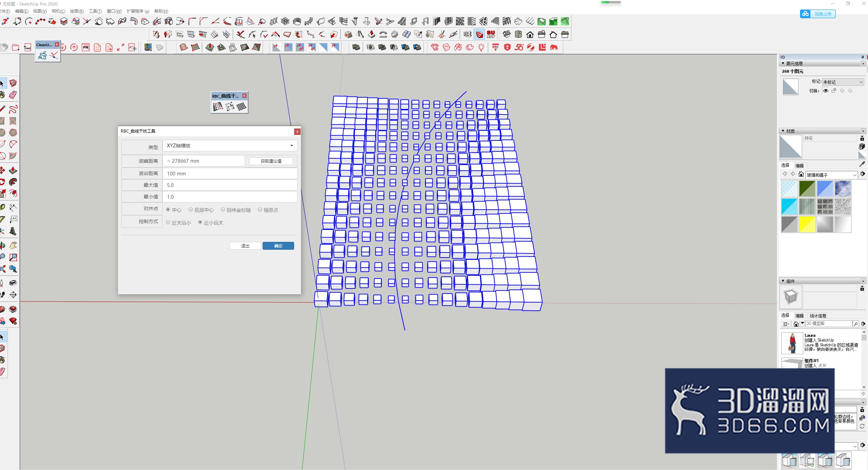Open the components view options dropdown
868x470 pixels.
(x=786, y=324)
